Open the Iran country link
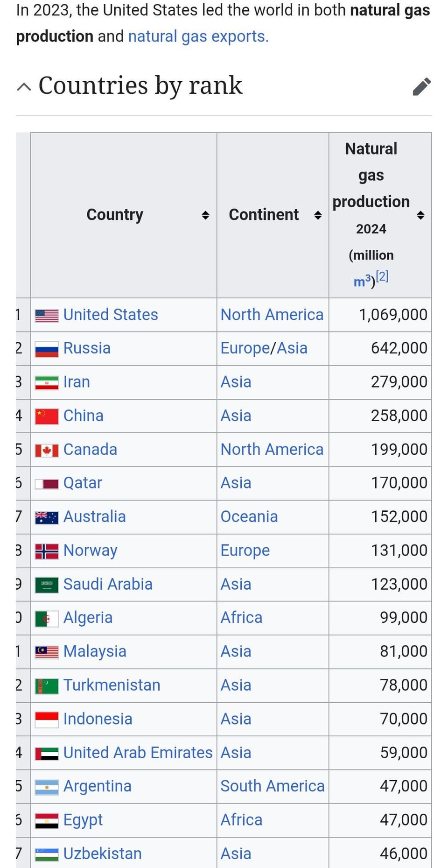The width and height of the screenshot is (448, 868). [77, 382]
